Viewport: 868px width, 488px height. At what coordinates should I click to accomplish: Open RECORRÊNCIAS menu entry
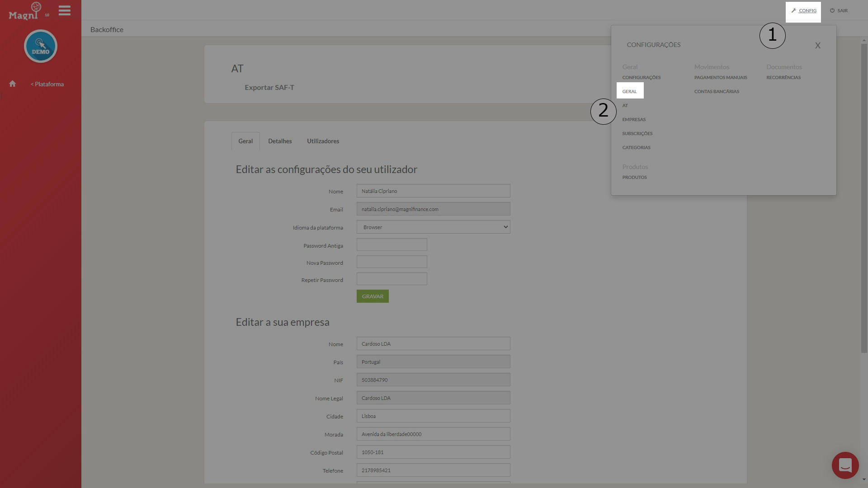click(783, 78)
